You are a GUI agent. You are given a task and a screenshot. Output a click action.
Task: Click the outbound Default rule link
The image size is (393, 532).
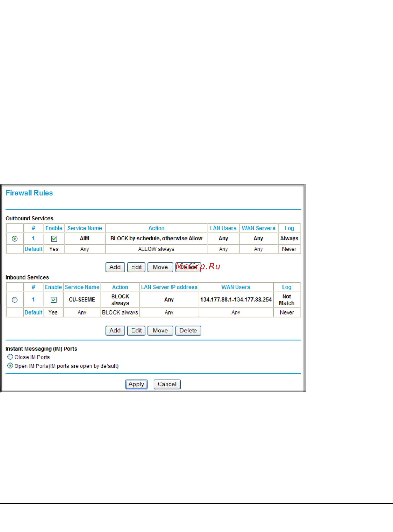[34, 249]
